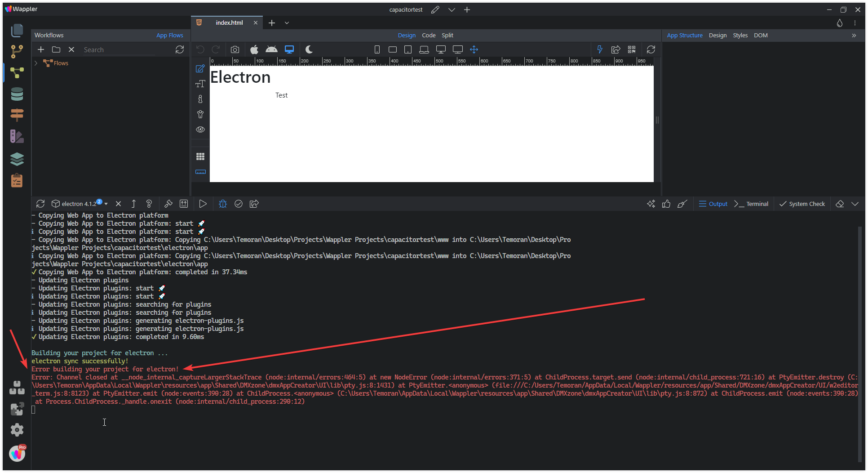
Task: Switch to phone landscape viewport
Action: [393, 49]
